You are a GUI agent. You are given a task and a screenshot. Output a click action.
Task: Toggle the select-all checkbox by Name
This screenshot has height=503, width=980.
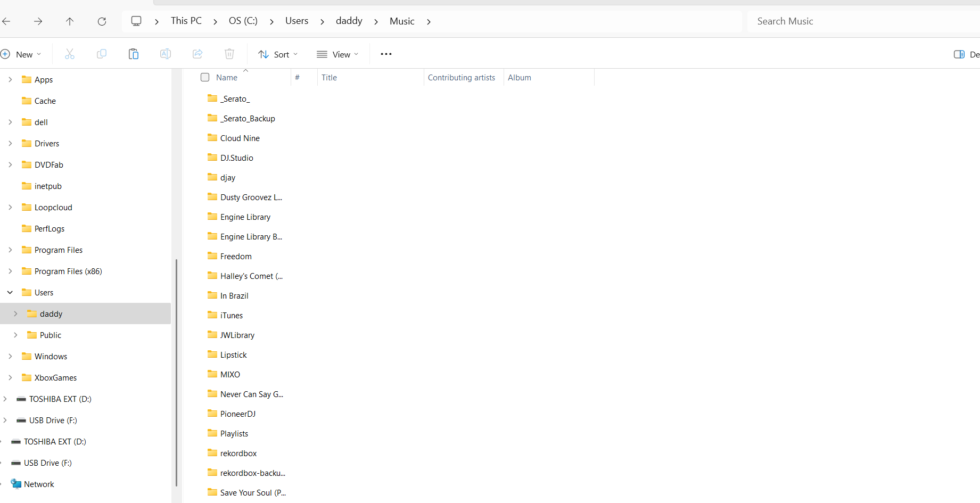click(x=205, y=78)
